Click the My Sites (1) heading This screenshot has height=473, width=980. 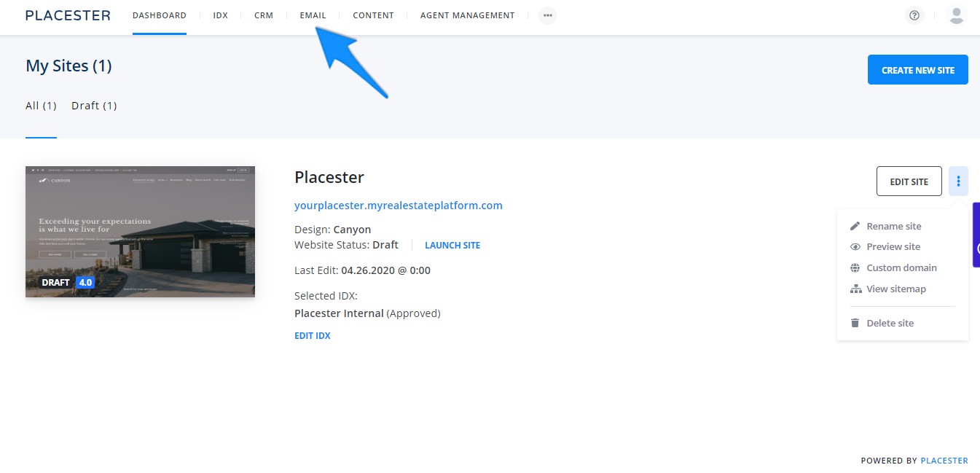click(x=68, y=66)
